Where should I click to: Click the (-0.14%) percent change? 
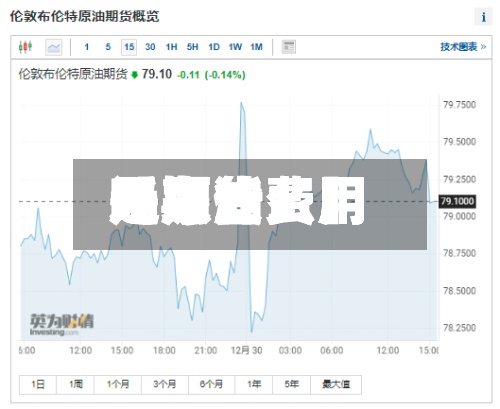[225, 75]
